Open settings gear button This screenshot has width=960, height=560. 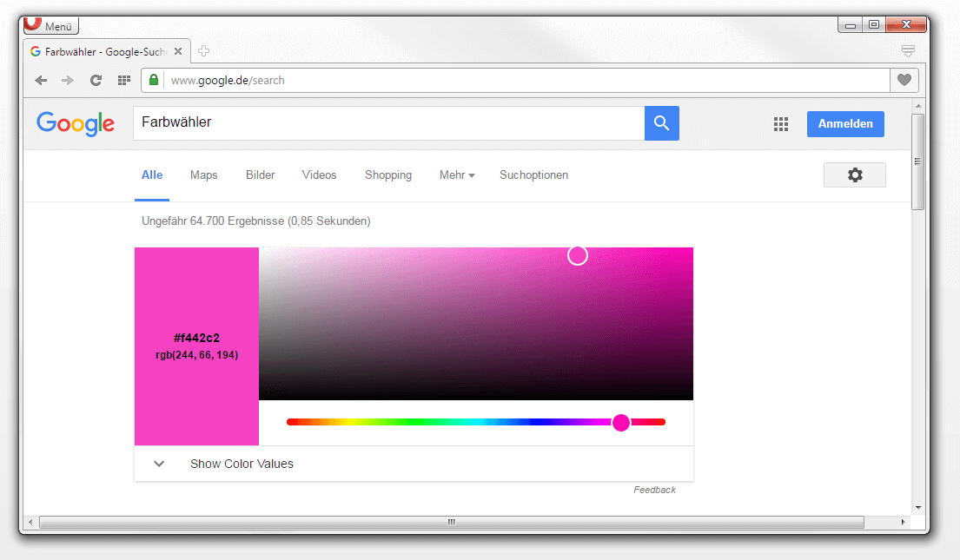click(x=855, y=175)
